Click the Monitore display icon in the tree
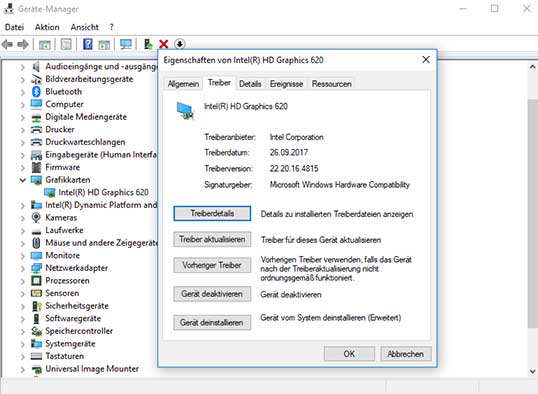Viewport: 538px width, 394px height. coord(36,256)
